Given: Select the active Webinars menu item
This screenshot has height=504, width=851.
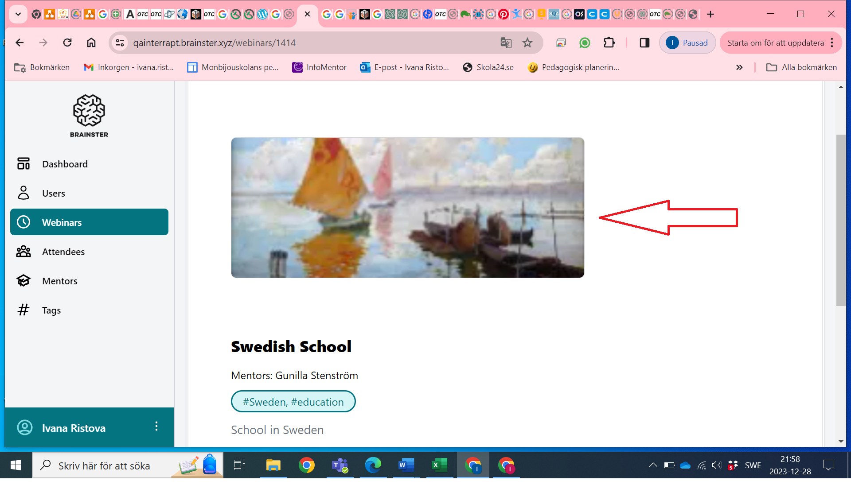Looking at the screenshot, I should [89, 222].
